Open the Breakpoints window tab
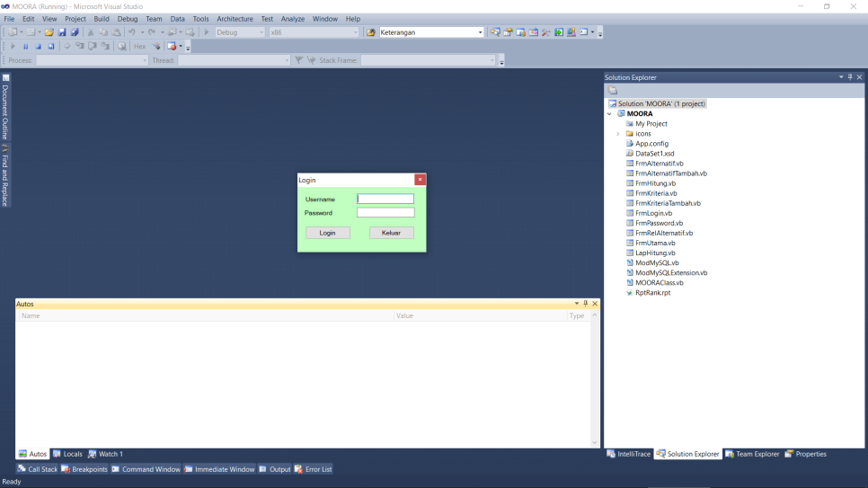This screenshot has width=868, height=488. tap(84, 469)
